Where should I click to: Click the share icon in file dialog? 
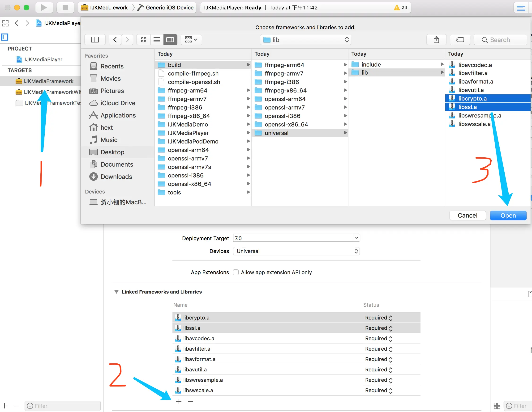(436, 40)
